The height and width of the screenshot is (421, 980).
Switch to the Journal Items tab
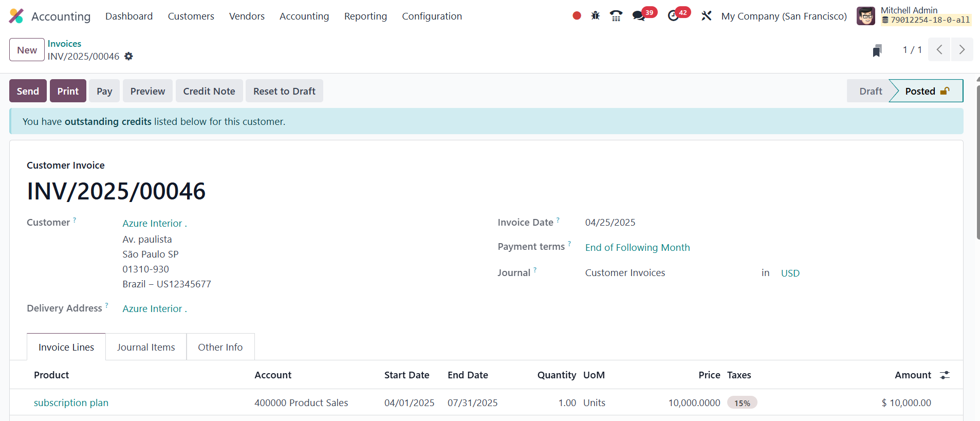point(146,347)
